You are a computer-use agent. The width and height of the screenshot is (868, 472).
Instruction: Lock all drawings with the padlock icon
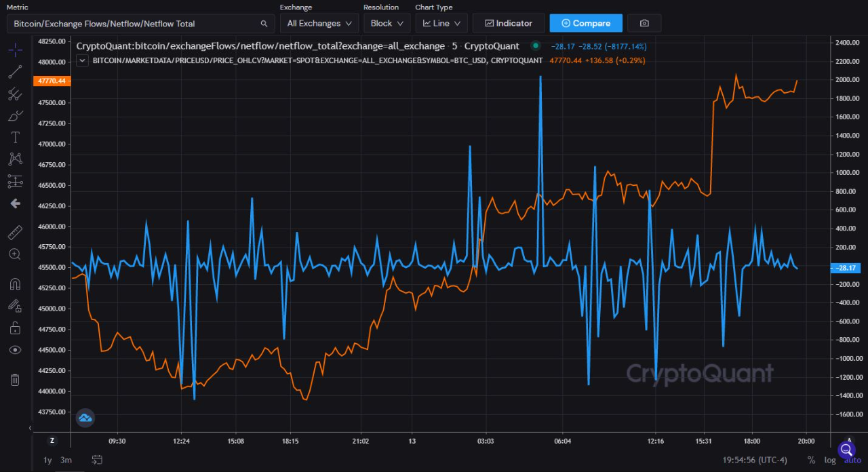tap(14, 327)
